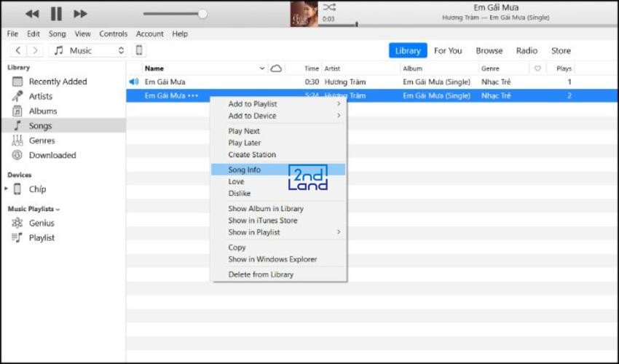This screenshot has height=364, width=619.
Task: Open the Edit menu
Action: 33,34
